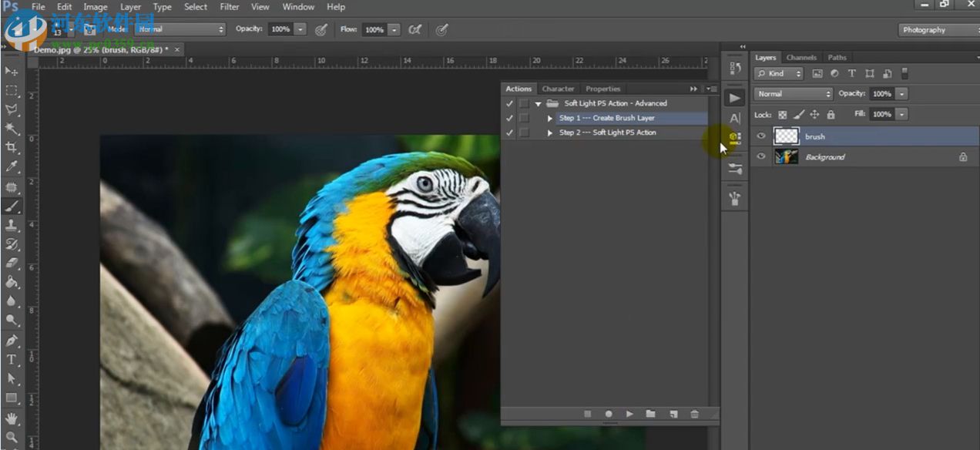Play the selected action

pyautogui.click(x=629, y=414)
